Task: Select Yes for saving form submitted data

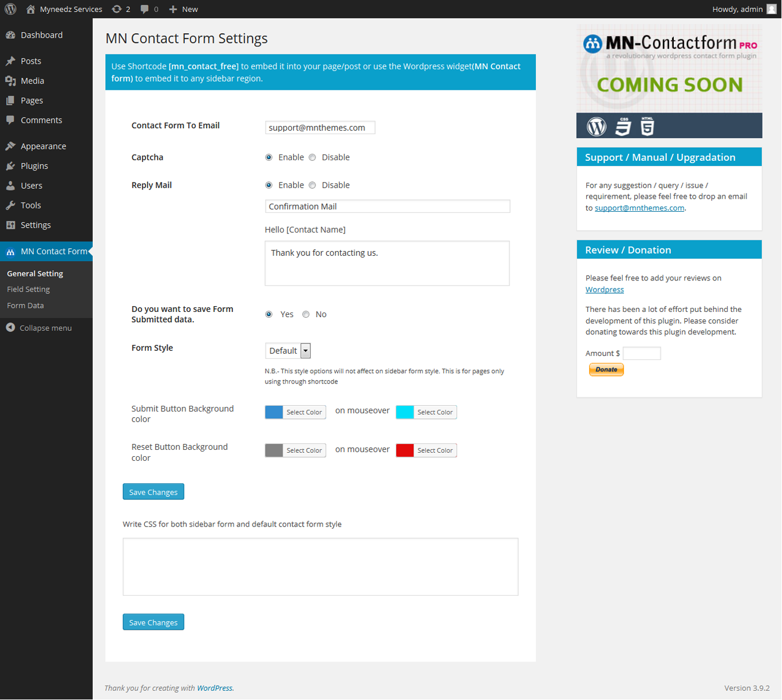Action: click(268, 314)
